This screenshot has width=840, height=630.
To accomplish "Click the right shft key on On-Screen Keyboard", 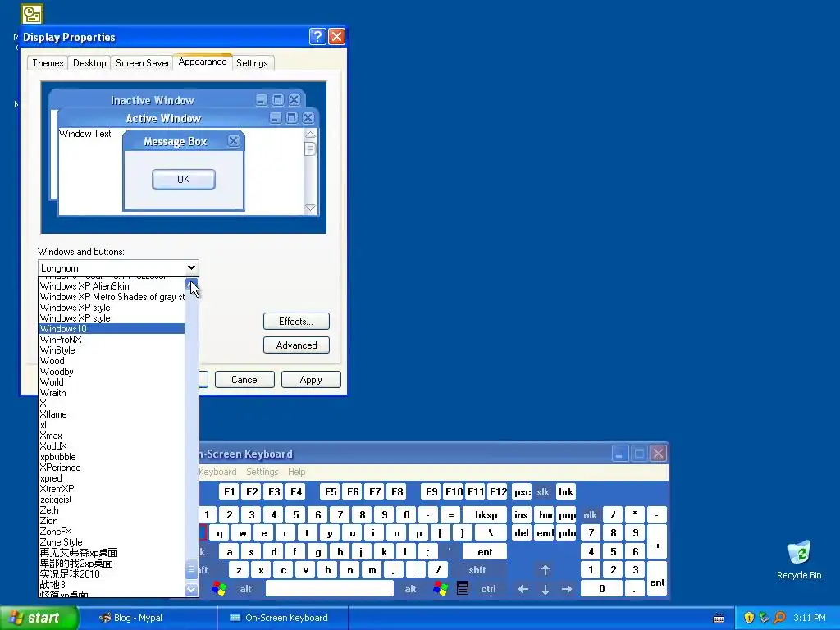I will 477,570.
